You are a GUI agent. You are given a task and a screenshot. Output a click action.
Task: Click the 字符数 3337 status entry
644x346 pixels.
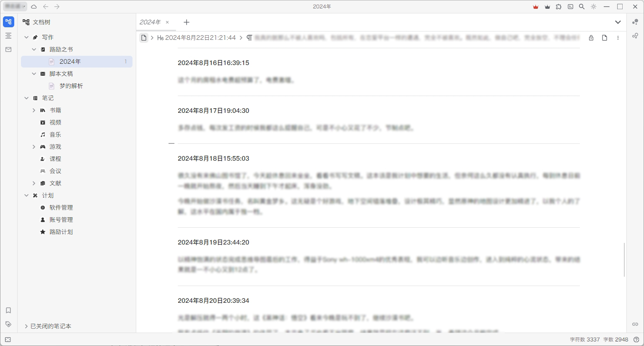[x=584, y=340]
